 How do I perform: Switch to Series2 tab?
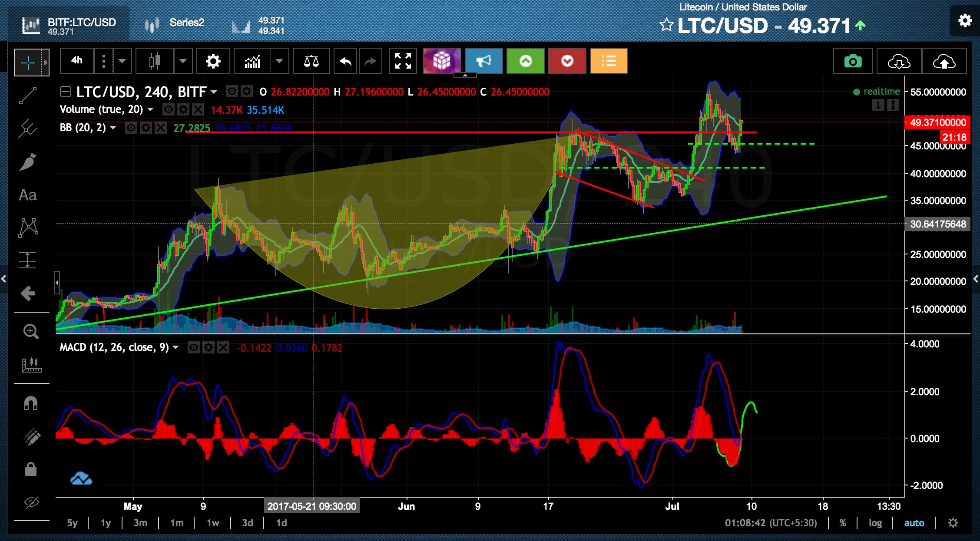[x=175, y=23]
